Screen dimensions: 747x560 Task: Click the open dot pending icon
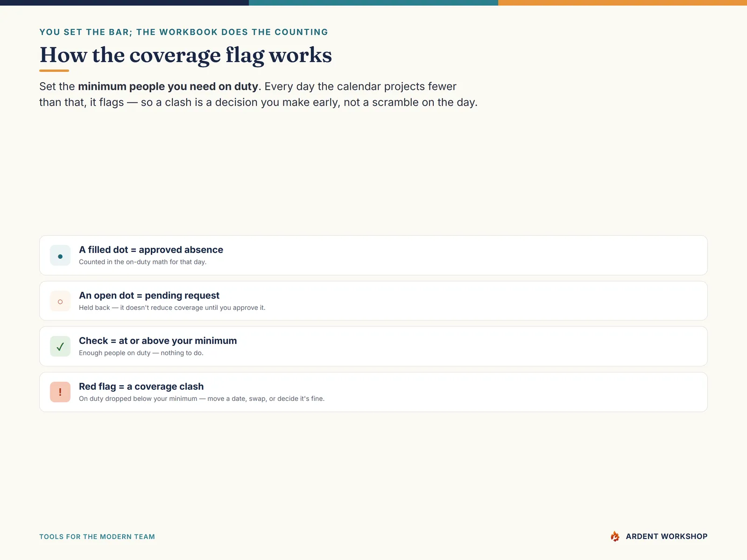[60, 301]
